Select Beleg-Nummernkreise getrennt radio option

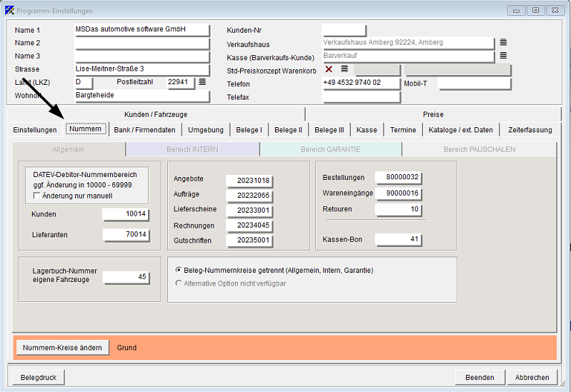pyautogui.click(x=178, y=270)
